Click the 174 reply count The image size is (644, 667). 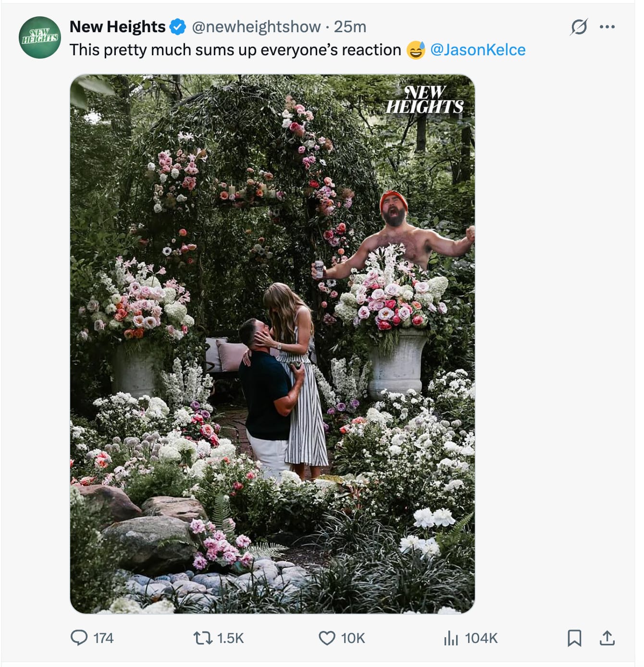pos(103,639)
